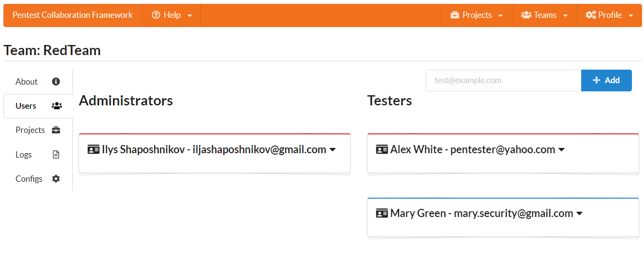Focus the email input field
Image resolution: width=644 pixels, height=276 pixels.
click(x=503, y=81)
